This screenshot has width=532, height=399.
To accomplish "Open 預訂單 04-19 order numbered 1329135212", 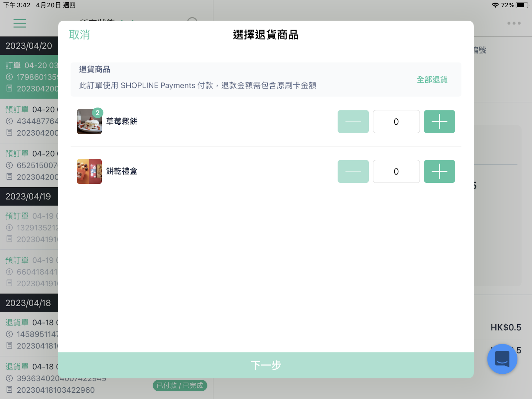I will pos(29,228).
